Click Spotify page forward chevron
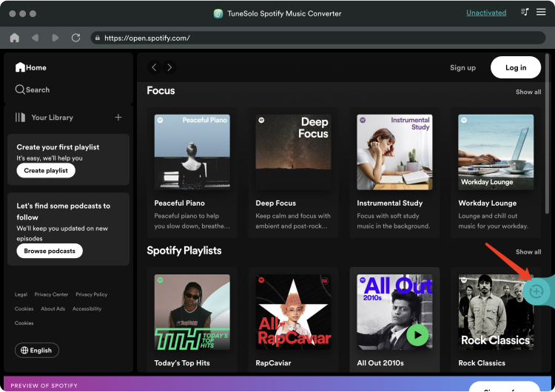Image resolution: width=555 pixels, height=392 pixels. (169, 67)
